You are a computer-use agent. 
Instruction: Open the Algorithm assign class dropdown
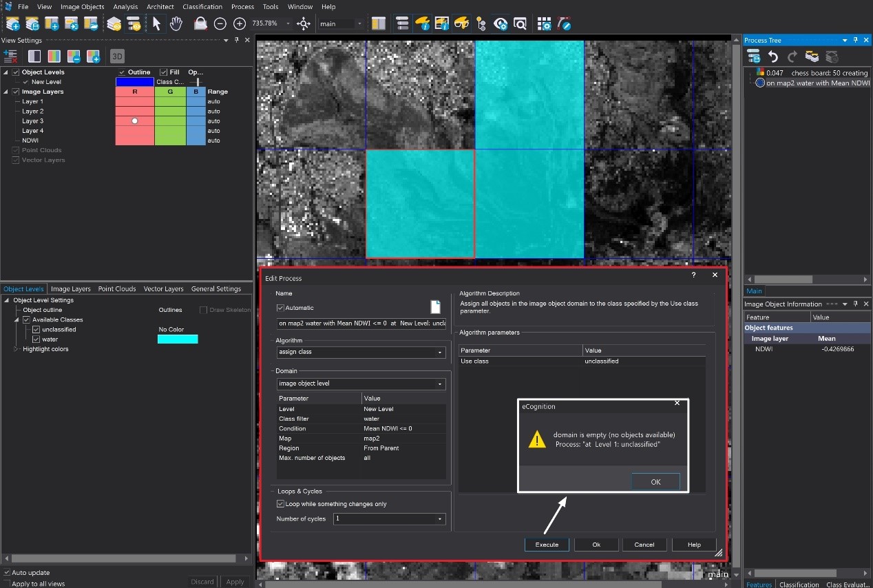441,353
